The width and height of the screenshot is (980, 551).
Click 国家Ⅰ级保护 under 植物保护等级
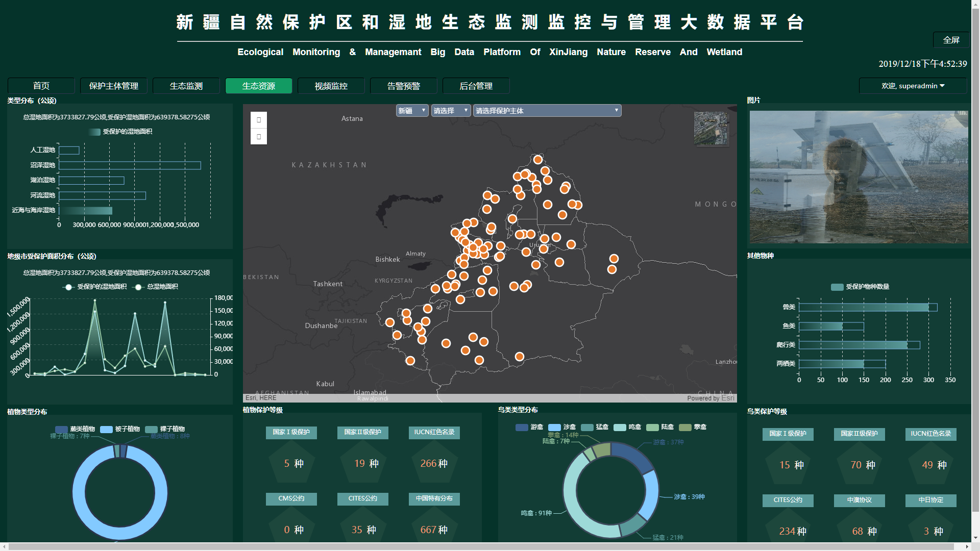coord(291,433)
